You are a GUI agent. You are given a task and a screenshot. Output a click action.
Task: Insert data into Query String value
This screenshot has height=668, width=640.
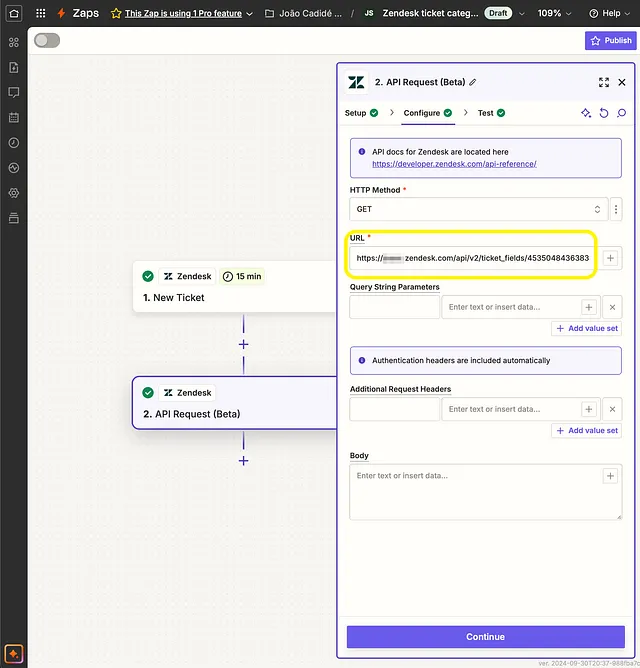(588, 307)
